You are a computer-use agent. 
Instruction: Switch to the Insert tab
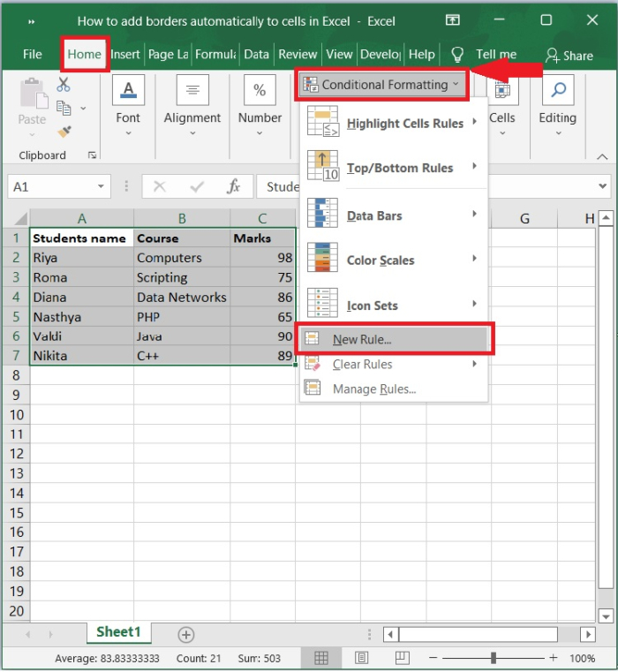coord(125,55)
